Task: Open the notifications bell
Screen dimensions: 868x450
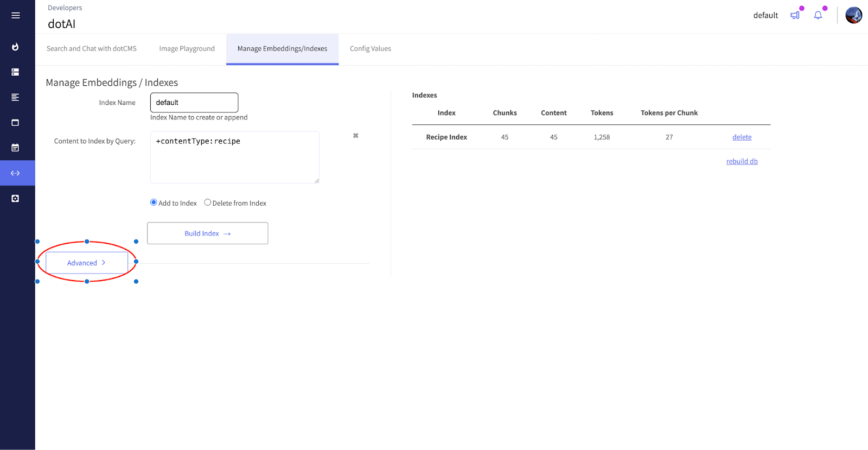Action: point(818,15)
